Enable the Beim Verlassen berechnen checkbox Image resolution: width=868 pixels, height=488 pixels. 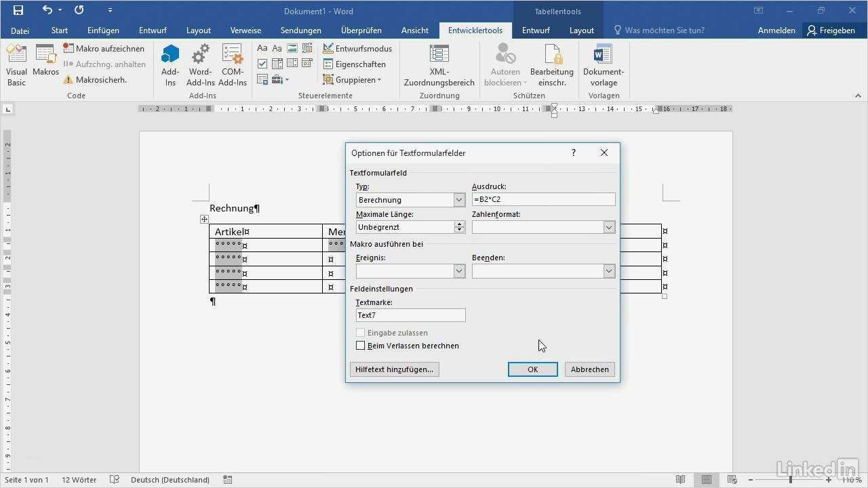[x=360, y=346]
